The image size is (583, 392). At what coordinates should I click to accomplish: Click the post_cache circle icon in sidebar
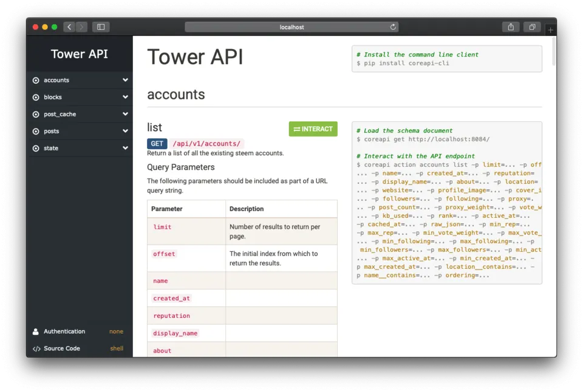[36, 115]
